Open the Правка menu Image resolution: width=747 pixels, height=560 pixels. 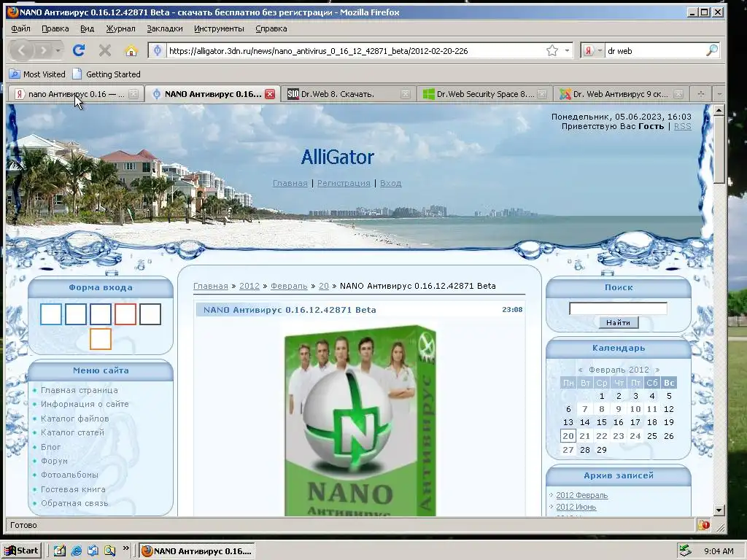tap(55, 28)
